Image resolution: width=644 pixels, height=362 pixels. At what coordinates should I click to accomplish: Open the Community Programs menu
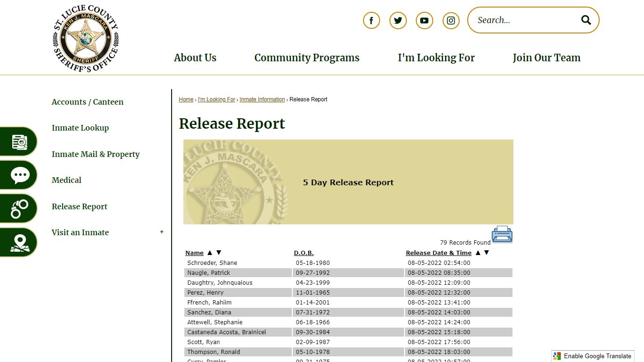(x=307, y=58)
